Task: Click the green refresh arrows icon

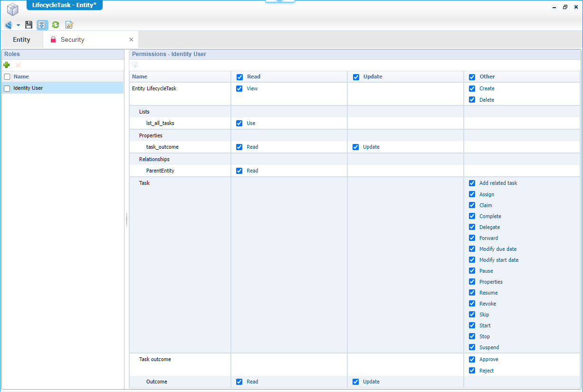Action: click(x=56, y=25)
